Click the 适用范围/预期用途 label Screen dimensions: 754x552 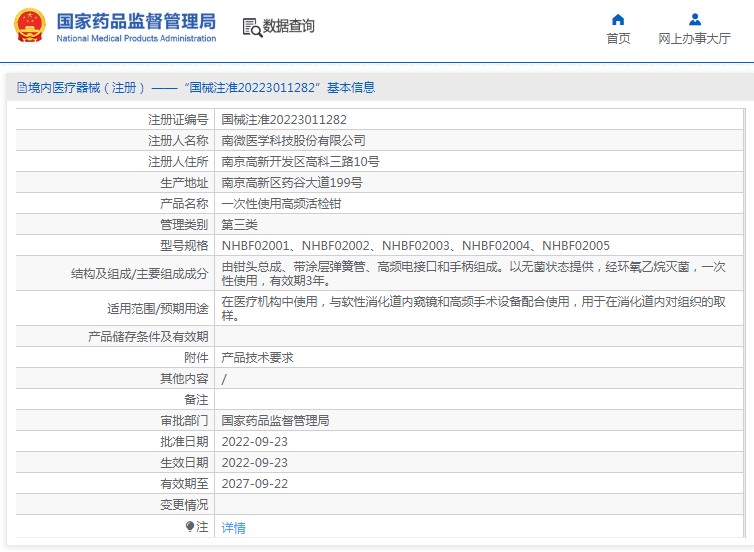click(x=158, y=309)
